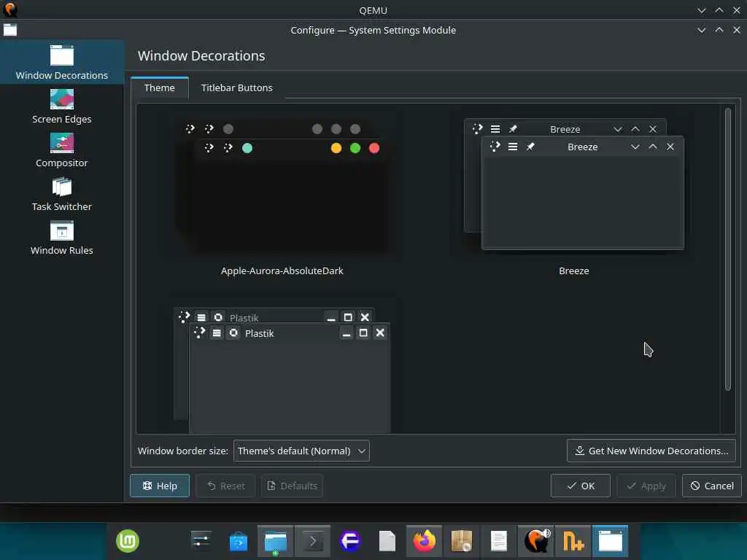Screen dimensions: 747x560
Task: Open the blank document taskbar icon
Action: tap(387, 541)
